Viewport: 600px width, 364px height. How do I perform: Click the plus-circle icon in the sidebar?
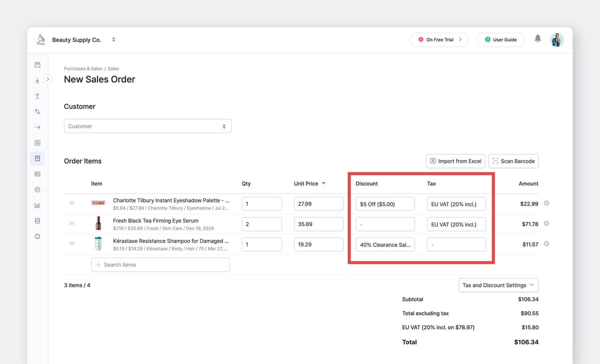(x=37, y=189)
